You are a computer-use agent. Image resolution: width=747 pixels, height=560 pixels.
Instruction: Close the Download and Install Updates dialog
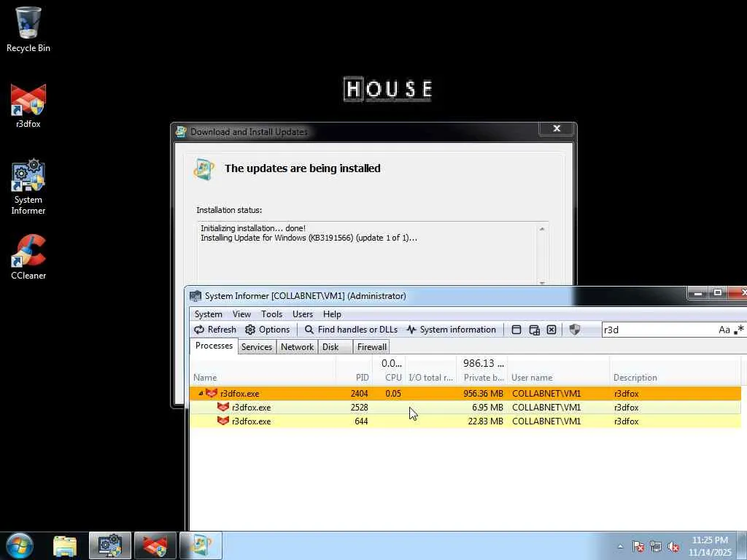pos(557,128)
